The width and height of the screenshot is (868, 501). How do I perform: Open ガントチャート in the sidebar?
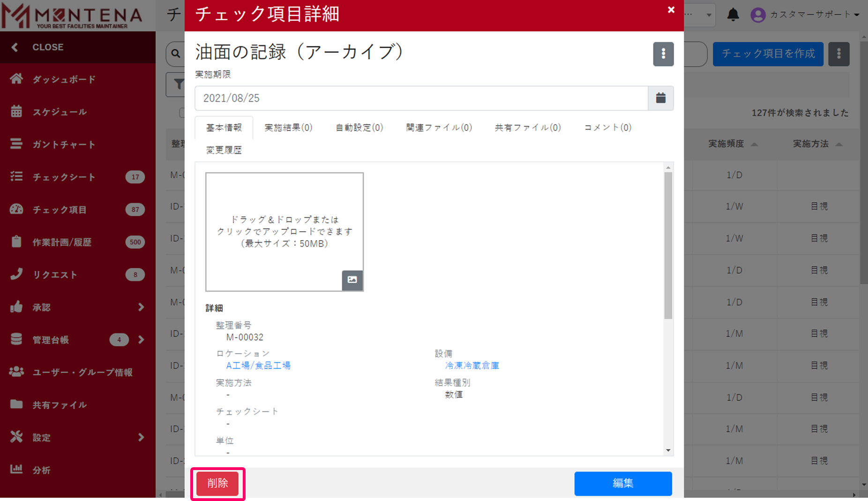64,144
